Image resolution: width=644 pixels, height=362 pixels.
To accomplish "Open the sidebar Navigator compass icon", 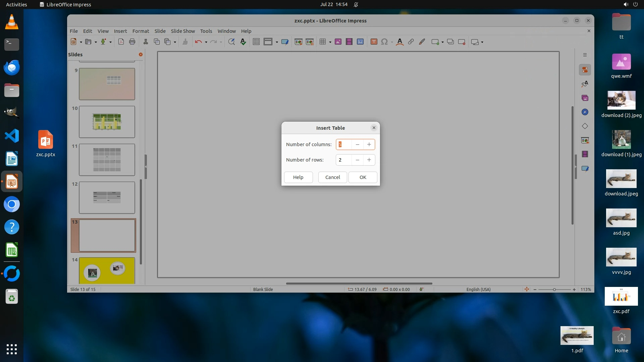I will click(585, 112).
